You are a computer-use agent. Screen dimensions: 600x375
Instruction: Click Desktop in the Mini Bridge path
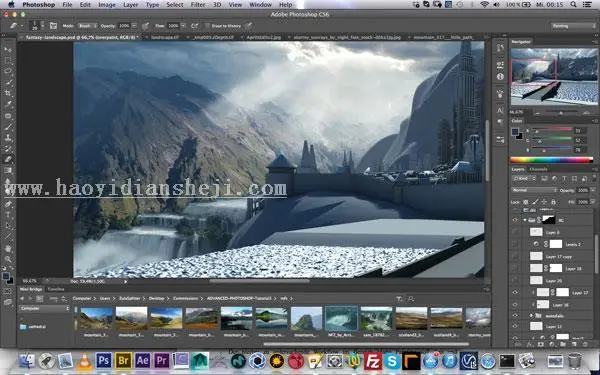[x=157, y=298]
